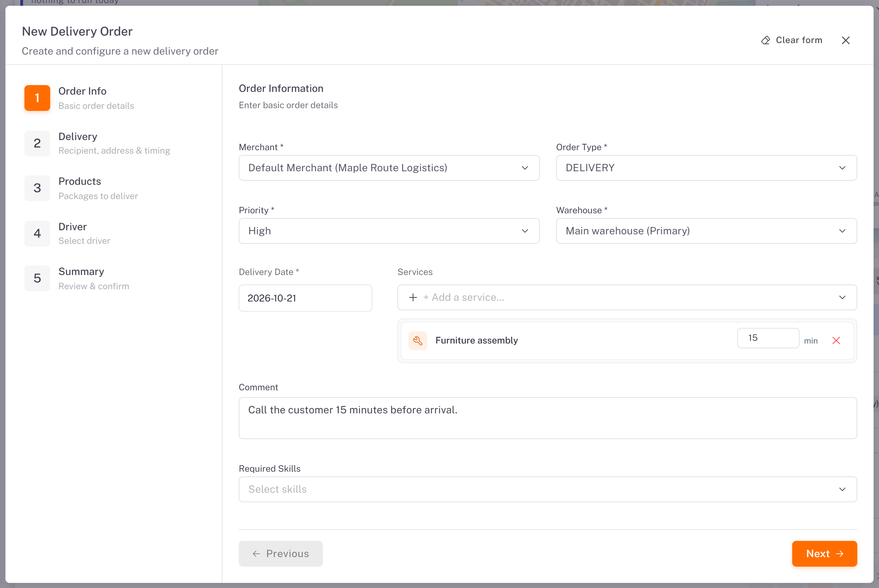This screenshot has width=879, height=588.
Task: Click the Required Skills label
Action: [269, 468]
